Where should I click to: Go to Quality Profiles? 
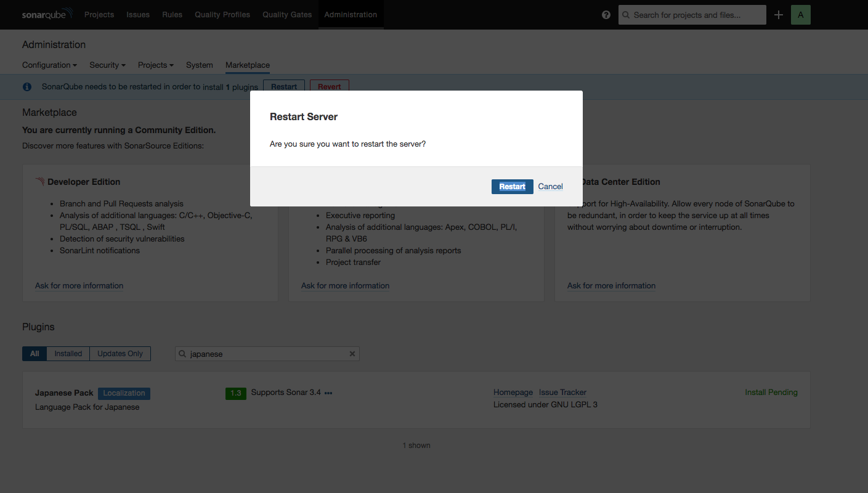click(x=222, y=15)
